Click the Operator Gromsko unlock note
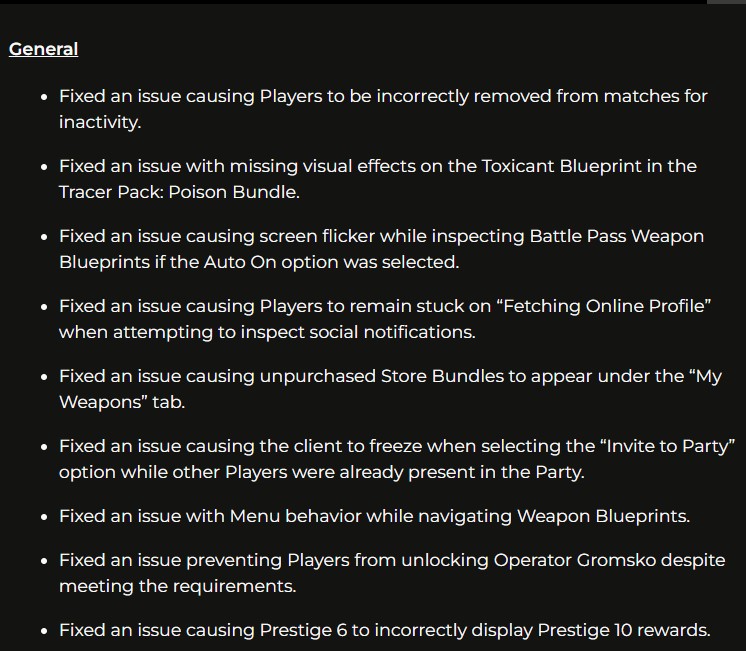The height and width of the screenshot is (651, 746). click(392, 560)
